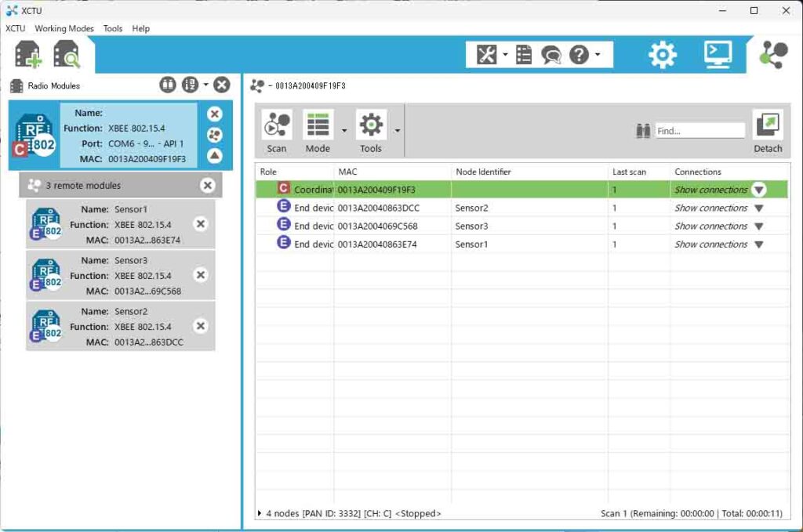803x532 pixels.
Task: Expand the Mode dropdown arrow
Action: (344, 131)
